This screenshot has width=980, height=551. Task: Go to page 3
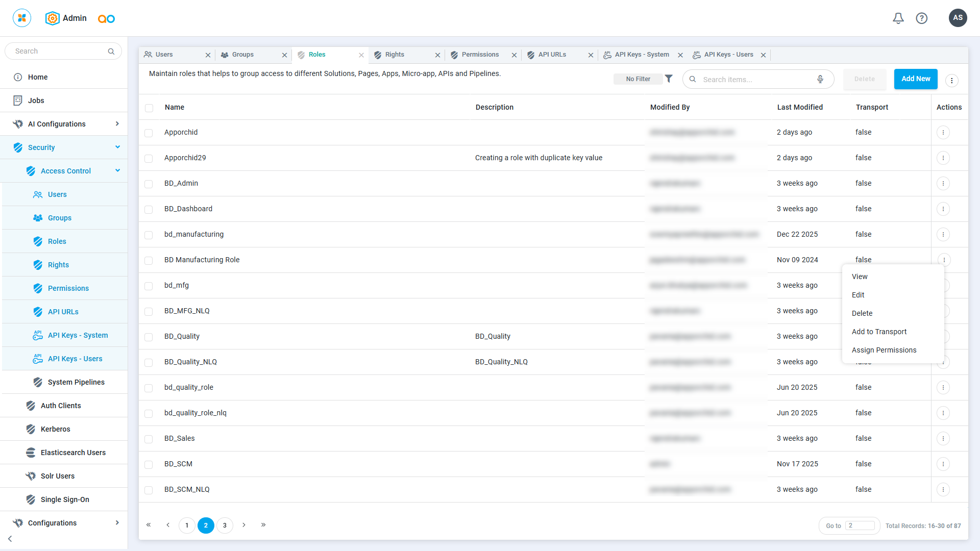pyautogui.click(x=225, y=525)
